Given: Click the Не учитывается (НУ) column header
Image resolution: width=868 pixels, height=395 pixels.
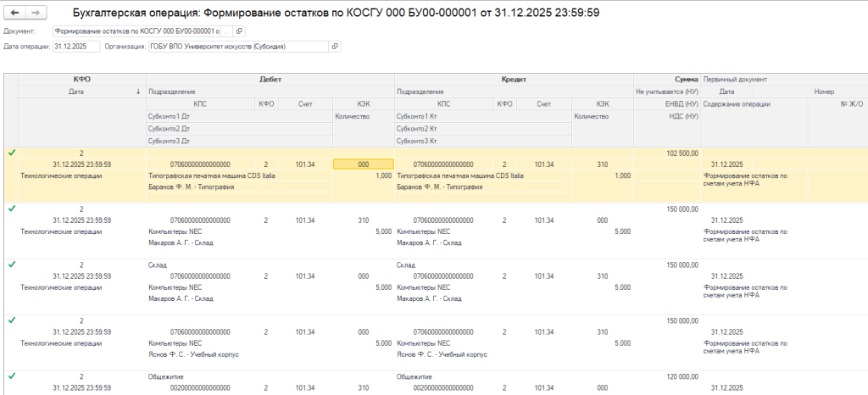Looking at the screenshot, I should [667, 92].
